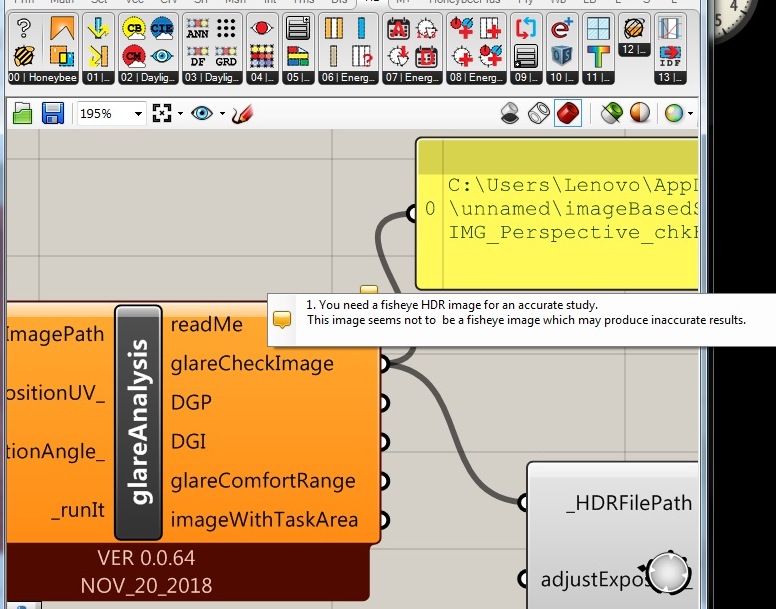Click the glareComfortRange output label
This screenshot has height=609, width=776.
coord(263,481)
